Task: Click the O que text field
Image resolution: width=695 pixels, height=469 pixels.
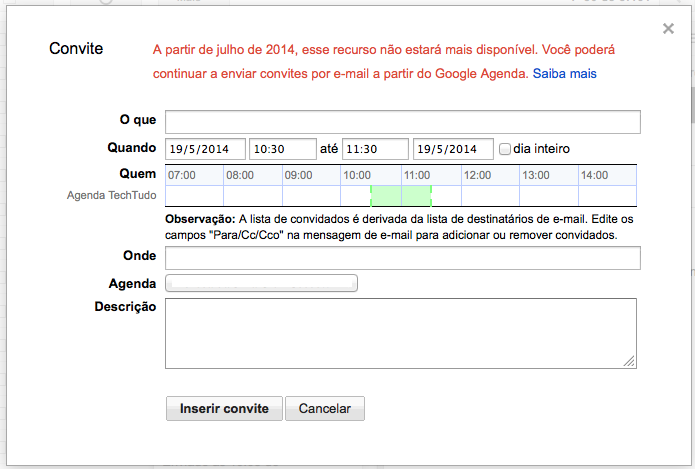Action: point(402,122)
